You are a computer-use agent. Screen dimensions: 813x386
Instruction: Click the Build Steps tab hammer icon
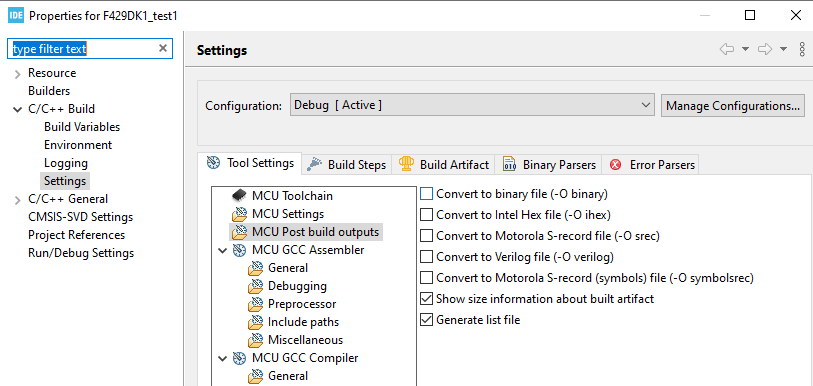[x=314, y=164]
